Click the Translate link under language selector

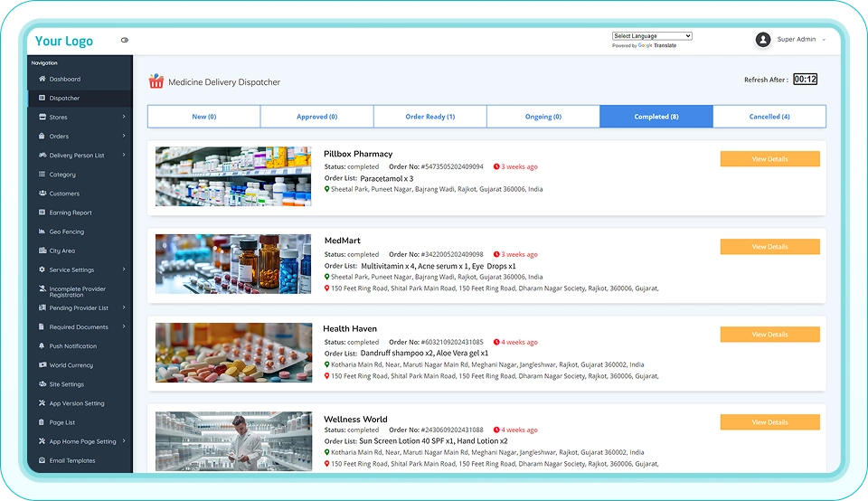pyautogui.click(x=665, y=45)
